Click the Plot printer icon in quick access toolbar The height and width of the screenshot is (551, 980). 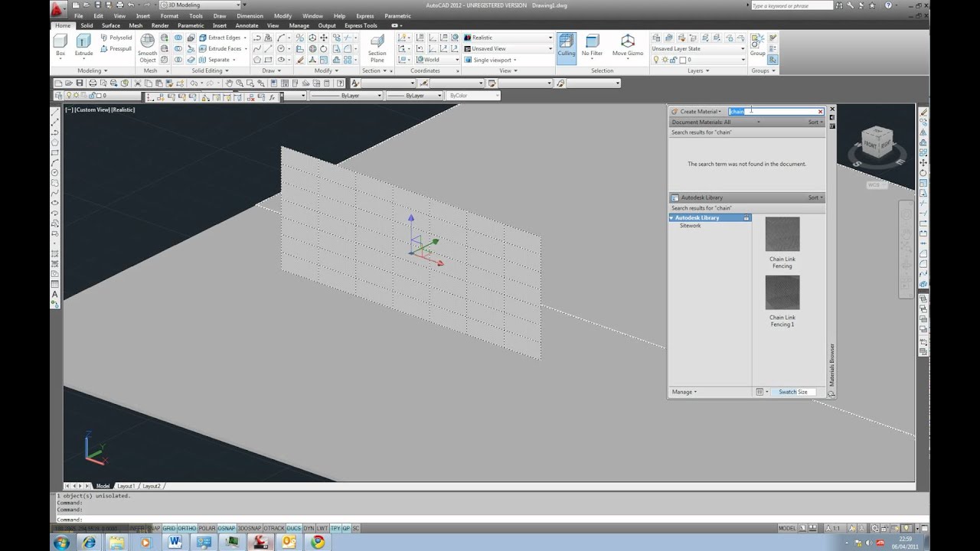119,5
